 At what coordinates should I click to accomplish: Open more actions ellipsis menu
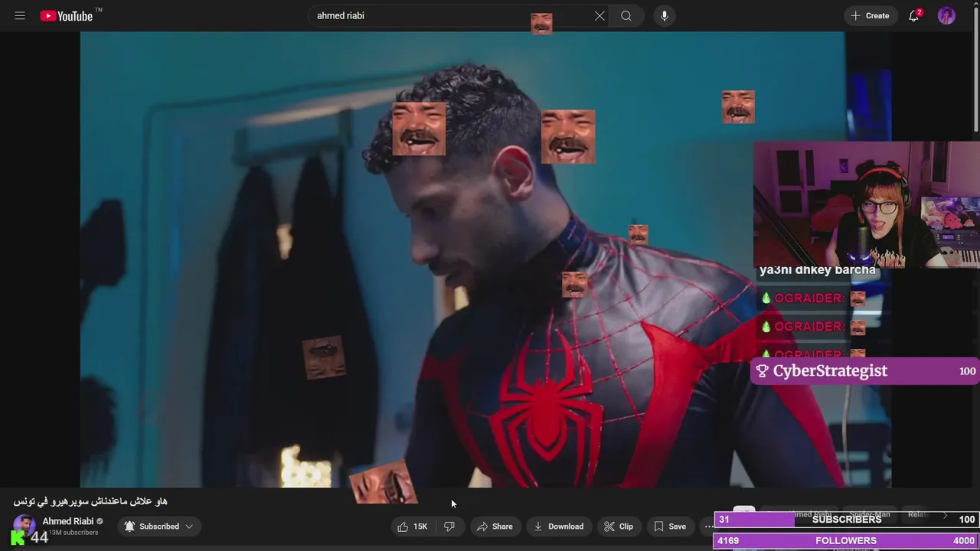click(x=708, y=527)
